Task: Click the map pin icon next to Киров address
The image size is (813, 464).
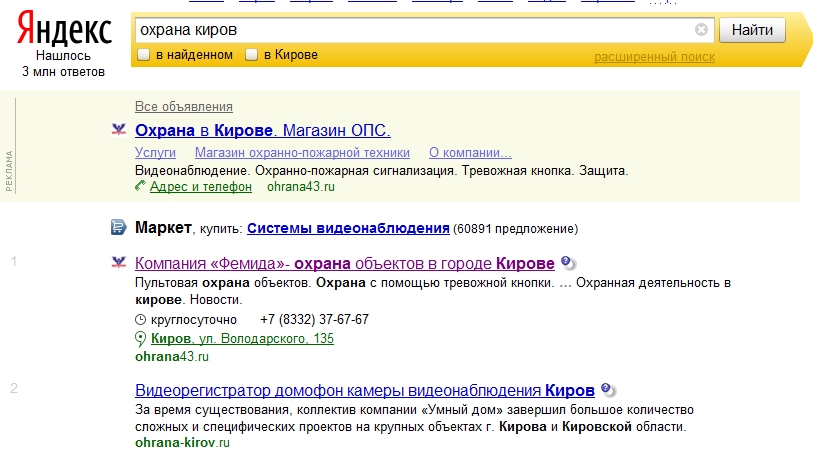Action: [x=141, y=339]
